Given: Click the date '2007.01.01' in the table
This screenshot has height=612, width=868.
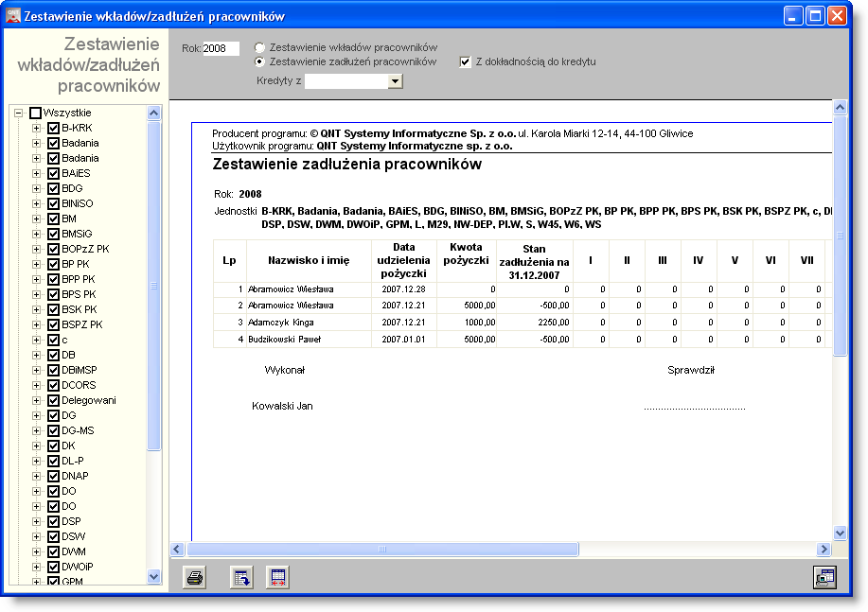Looking at the screenshot, I should point(403,340).
